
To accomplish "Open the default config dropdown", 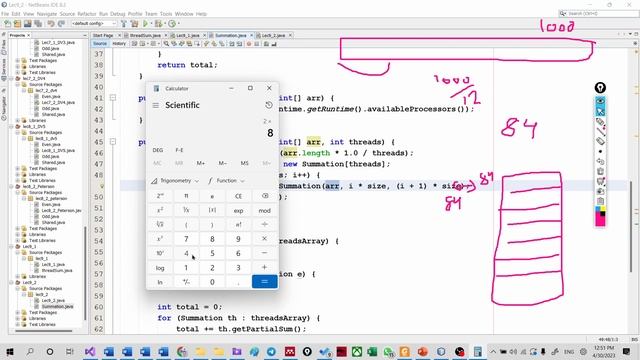I will coord(94,24).
